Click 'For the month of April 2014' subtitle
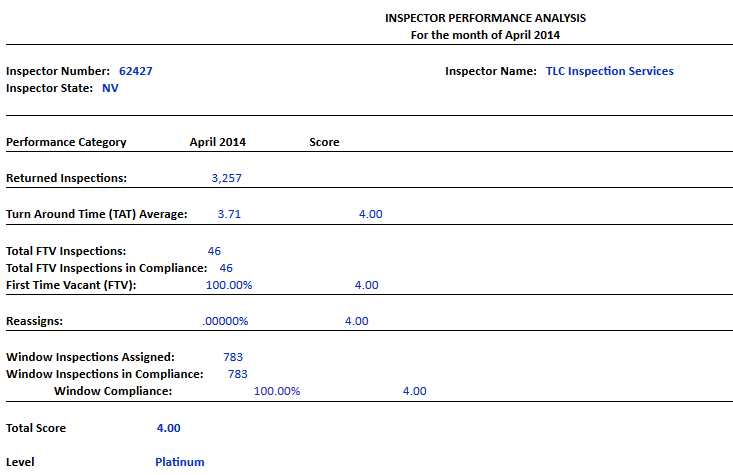 [x=485, y=35]
